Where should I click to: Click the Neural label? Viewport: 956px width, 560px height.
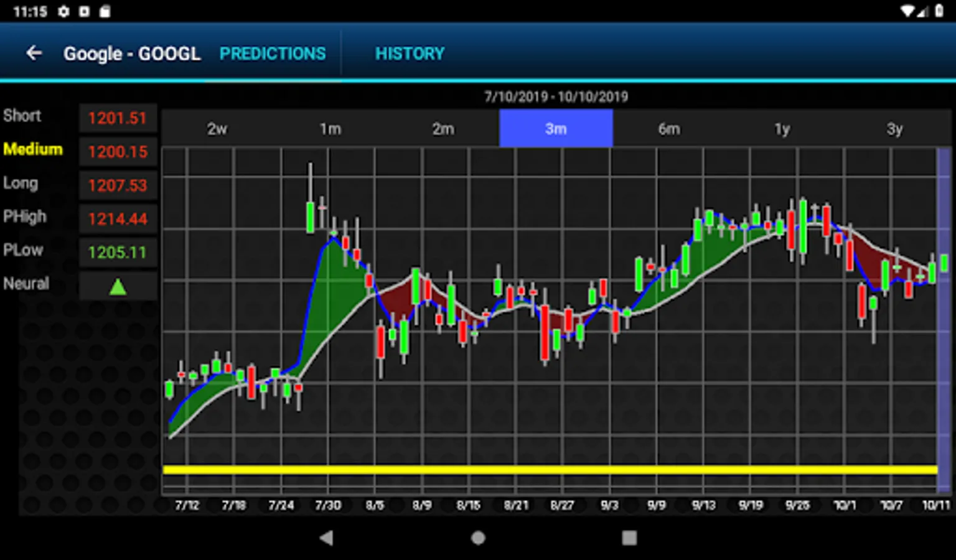coord(26,284)
